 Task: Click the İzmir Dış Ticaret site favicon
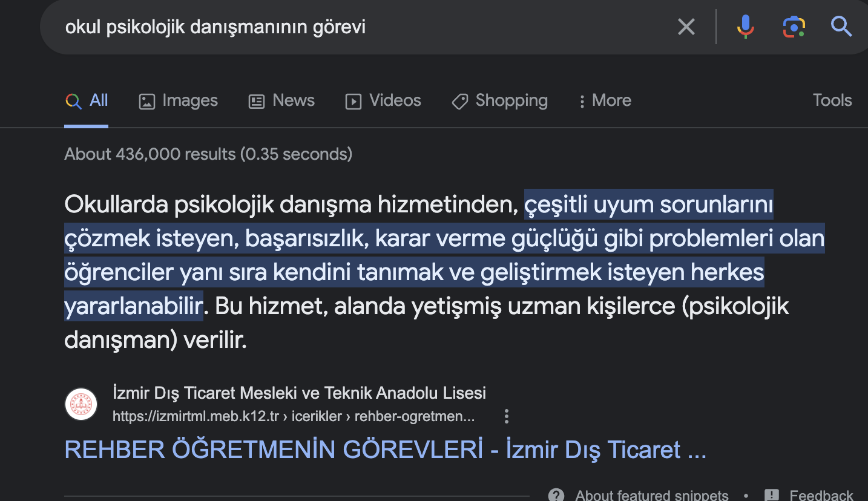(x=81, y=404)
